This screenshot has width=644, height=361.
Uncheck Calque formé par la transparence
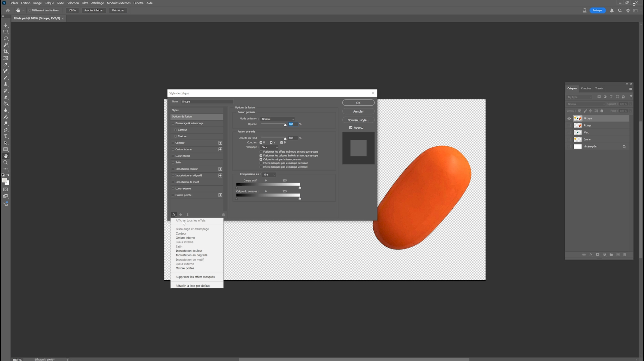pyautogui.click(x=261, y=159)
